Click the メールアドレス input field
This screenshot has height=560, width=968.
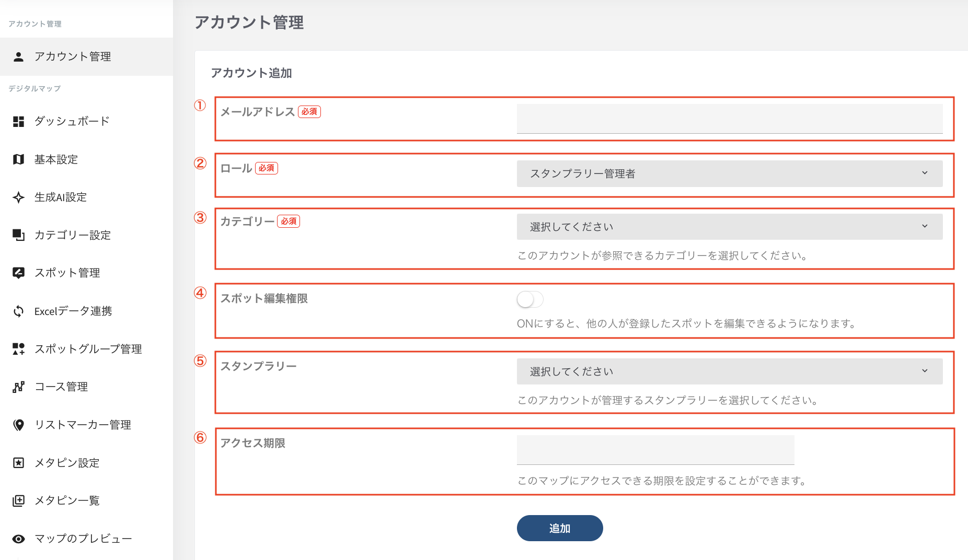click(729, 119)
